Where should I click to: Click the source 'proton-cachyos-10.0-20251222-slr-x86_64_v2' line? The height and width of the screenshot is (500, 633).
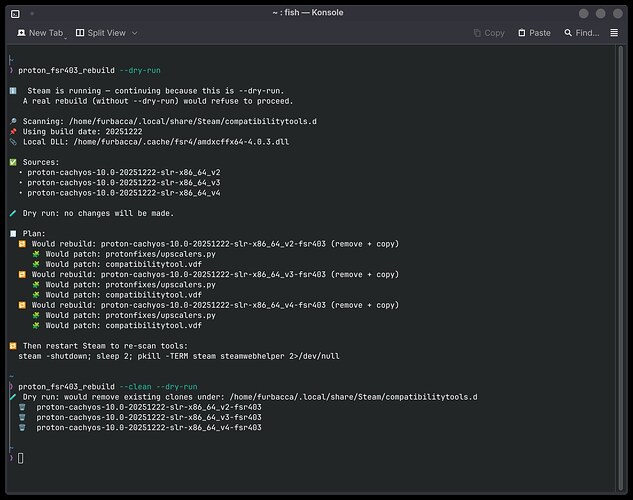coord(124,172)
